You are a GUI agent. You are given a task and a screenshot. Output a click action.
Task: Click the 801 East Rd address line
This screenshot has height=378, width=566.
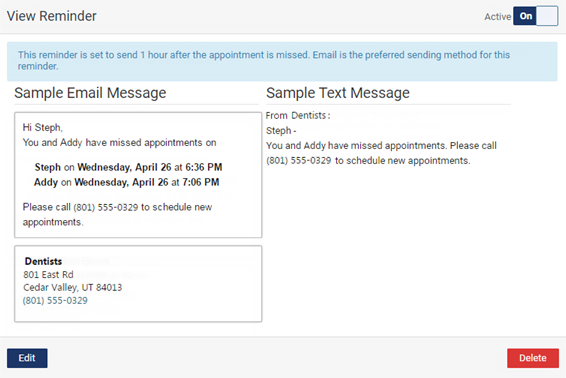pyautogui.click(x=48, y=274)
